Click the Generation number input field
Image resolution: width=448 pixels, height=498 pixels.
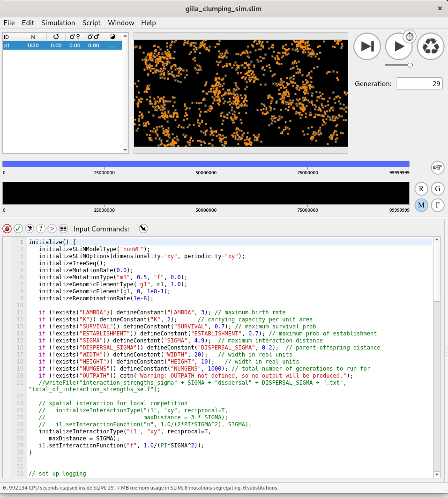[419, 83]
